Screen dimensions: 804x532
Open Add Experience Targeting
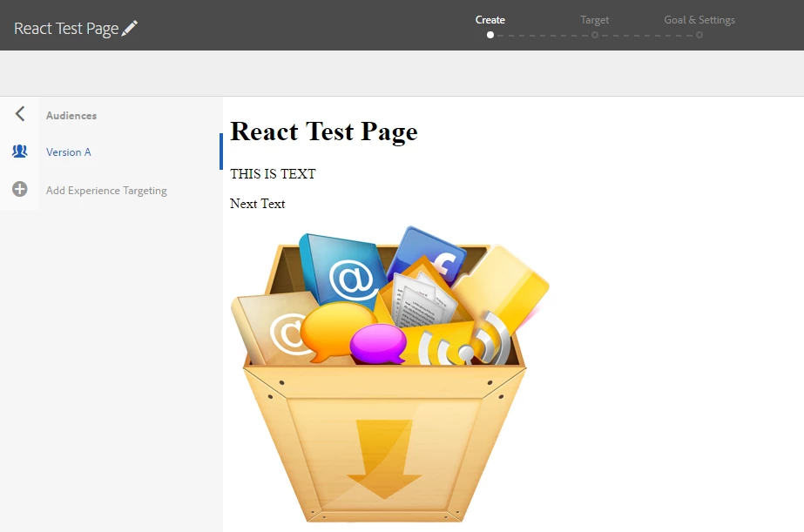[106, 191]
